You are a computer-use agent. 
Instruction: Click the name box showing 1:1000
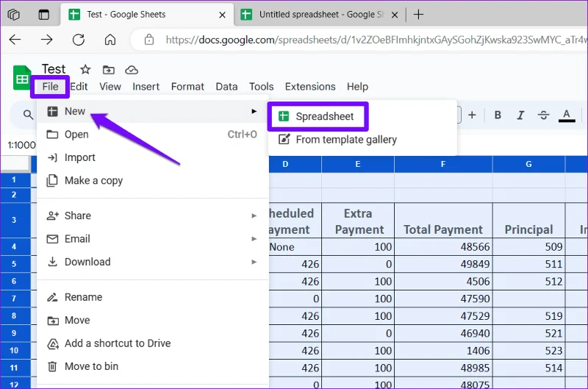click(x=21, y=145)
